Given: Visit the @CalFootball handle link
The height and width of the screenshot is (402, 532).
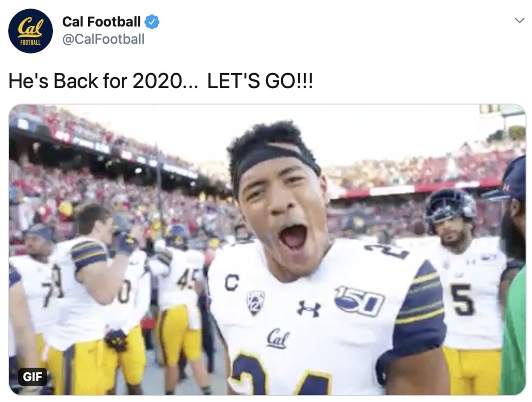Looking at the screenshot, I should pos(103,39).
